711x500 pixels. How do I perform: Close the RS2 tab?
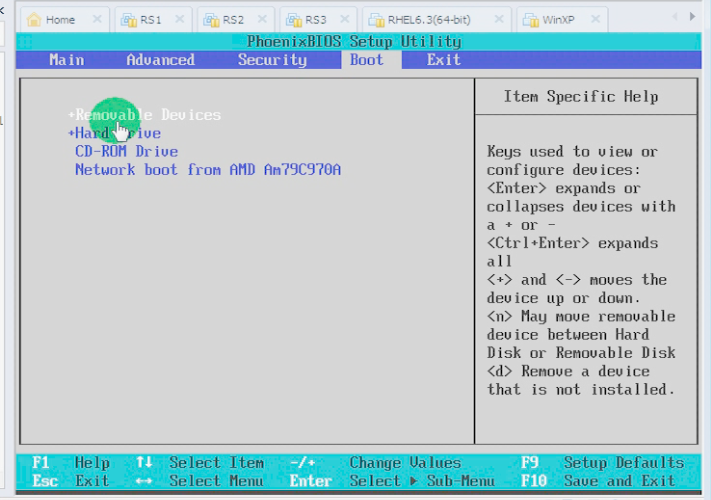point(262,19)
